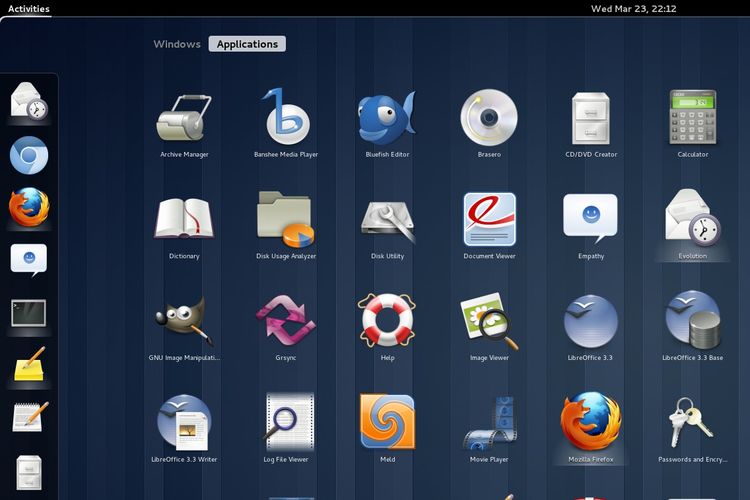
Task: Open the Archive Manager application
Action: tap(184, 119)
